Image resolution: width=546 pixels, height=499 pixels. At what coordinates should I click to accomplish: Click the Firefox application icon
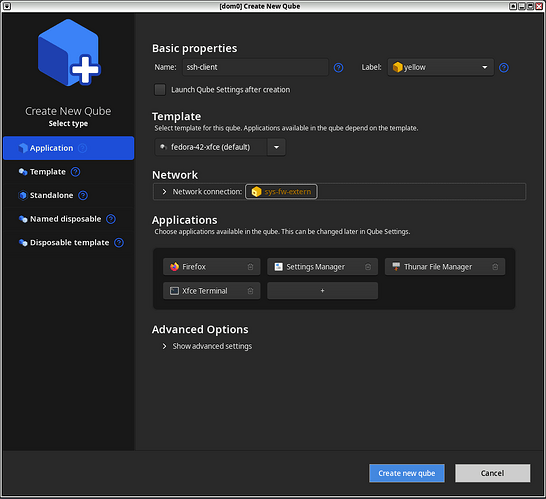point(174,267)
